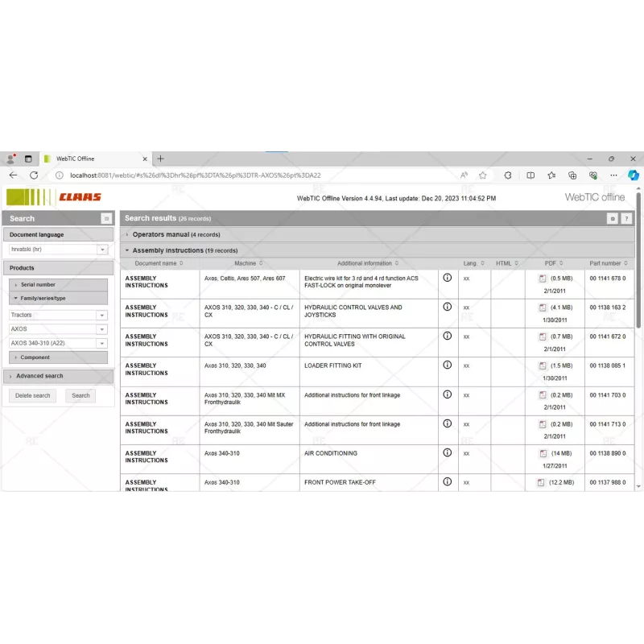Open the settings gear in Search results header
The image size is (644, 644).
coord(613,218)
